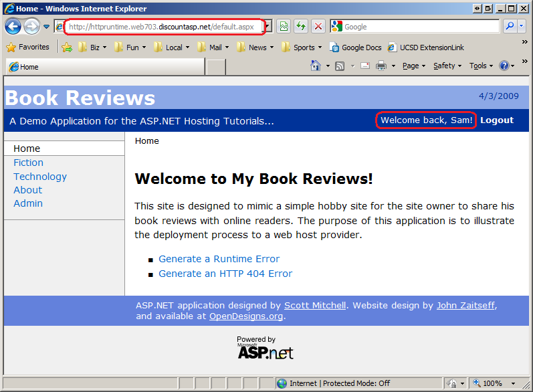Select Technology in the sidebar navigation
Screen dimensions: 533x392
(x=40, y=177)
